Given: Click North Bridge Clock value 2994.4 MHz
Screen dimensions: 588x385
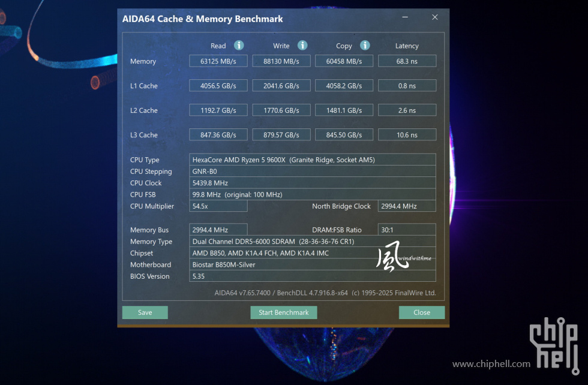Looking at the screenshot, I should pos(407,206).
